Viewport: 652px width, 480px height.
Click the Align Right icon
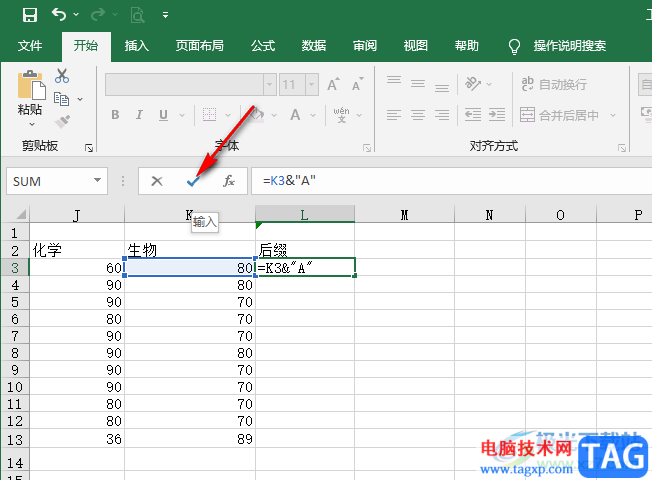tap(442, 115)
